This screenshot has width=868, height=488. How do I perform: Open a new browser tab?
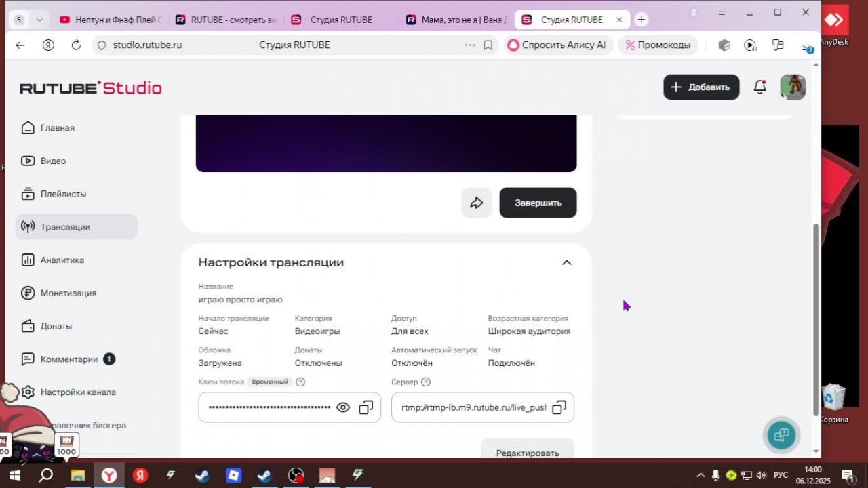[x=642, y=20]
